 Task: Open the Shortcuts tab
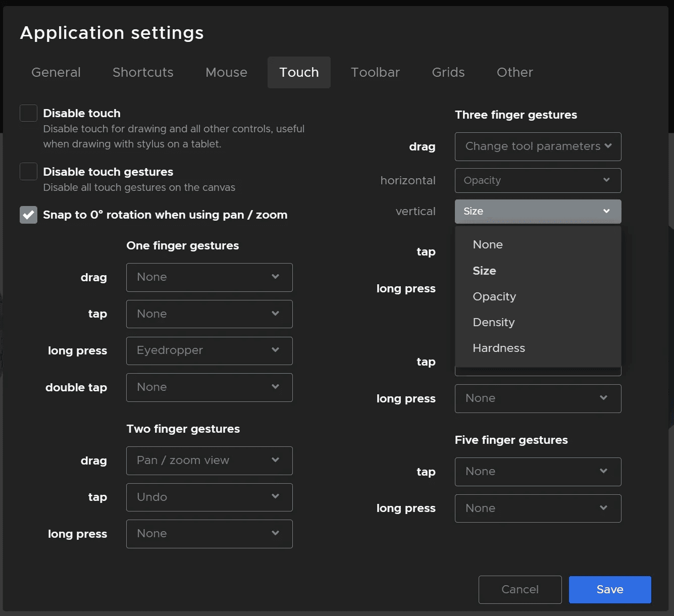(143, 72)
